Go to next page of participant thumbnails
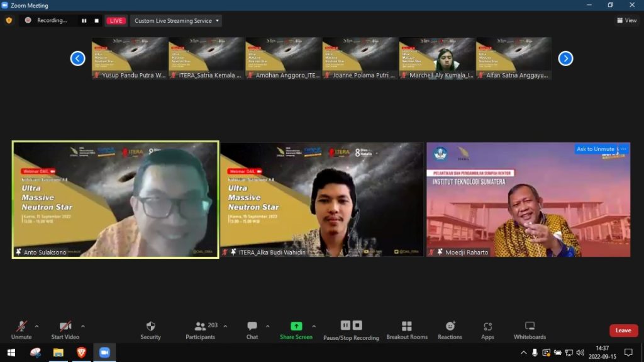Image resolution: width=644 pixels, height=362 pixels. click(565, 59)
